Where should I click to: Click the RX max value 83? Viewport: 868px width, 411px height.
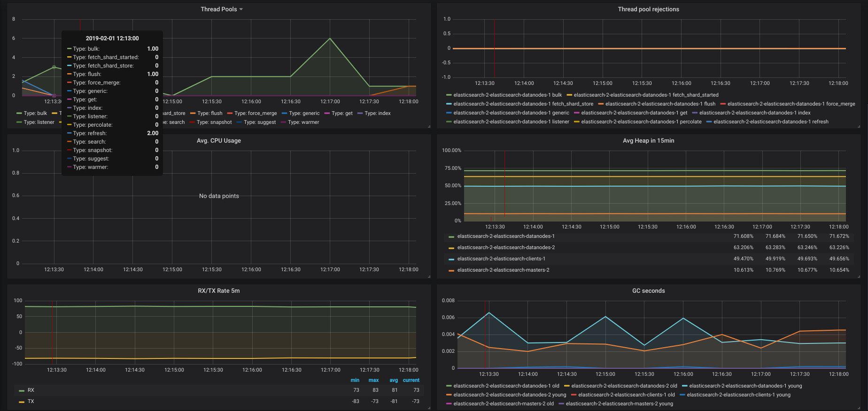375,390
